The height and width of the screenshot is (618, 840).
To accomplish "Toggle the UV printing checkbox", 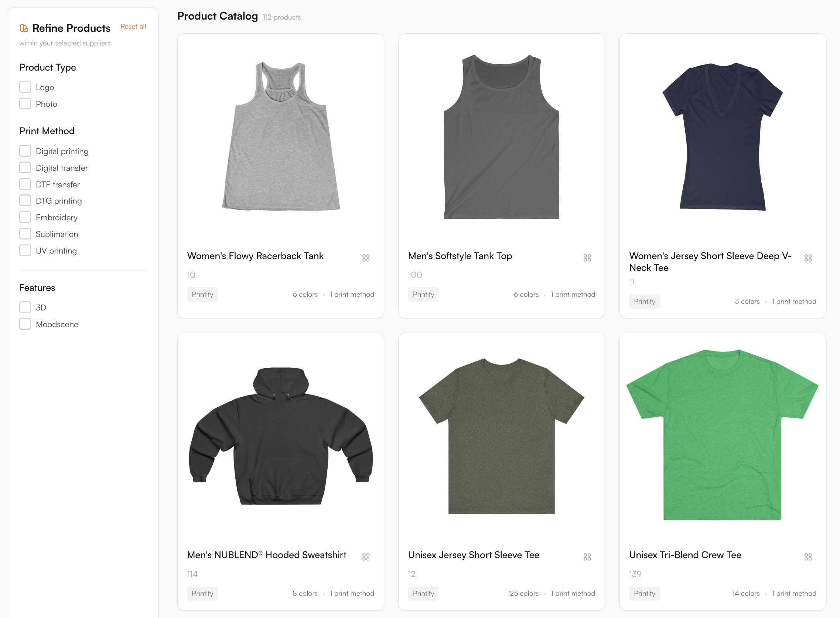I will point(25,250).
